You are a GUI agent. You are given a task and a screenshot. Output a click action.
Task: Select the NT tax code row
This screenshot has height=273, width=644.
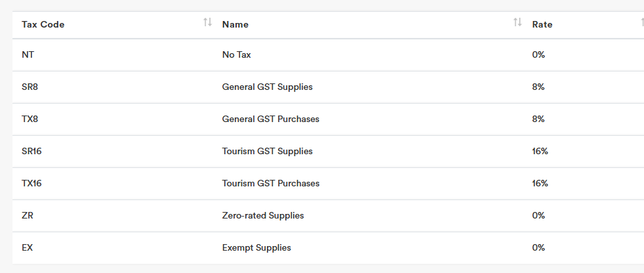point(28,54)
